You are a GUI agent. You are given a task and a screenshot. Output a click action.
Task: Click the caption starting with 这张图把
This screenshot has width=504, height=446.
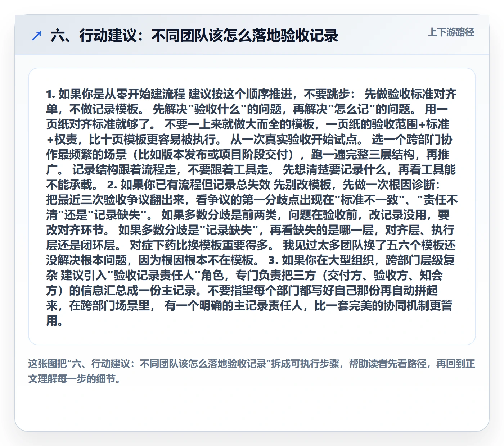point(252,371)
